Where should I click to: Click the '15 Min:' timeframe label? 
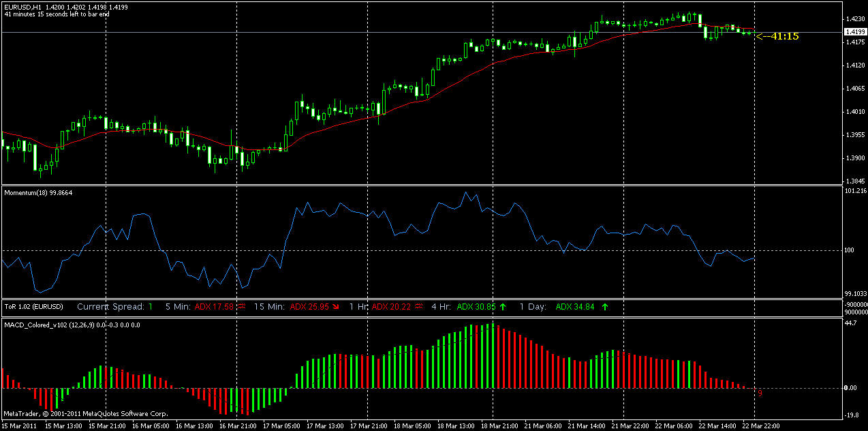pos(269,307)
